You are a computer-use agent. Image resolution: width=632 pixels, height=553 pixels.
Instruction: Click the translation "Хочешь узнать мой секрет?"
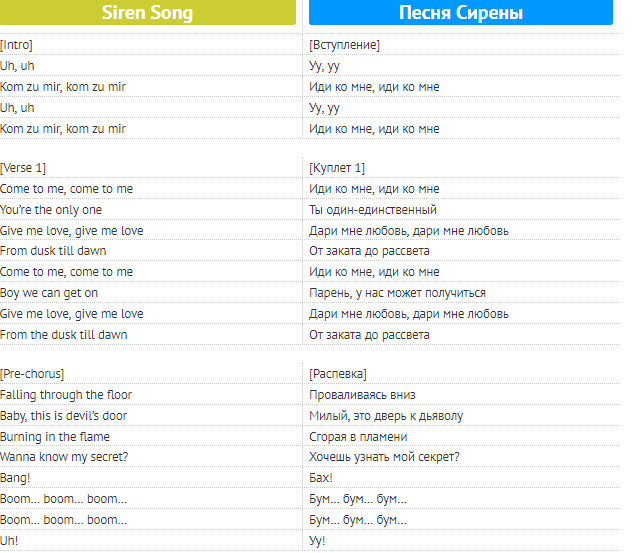coord(385,458)
